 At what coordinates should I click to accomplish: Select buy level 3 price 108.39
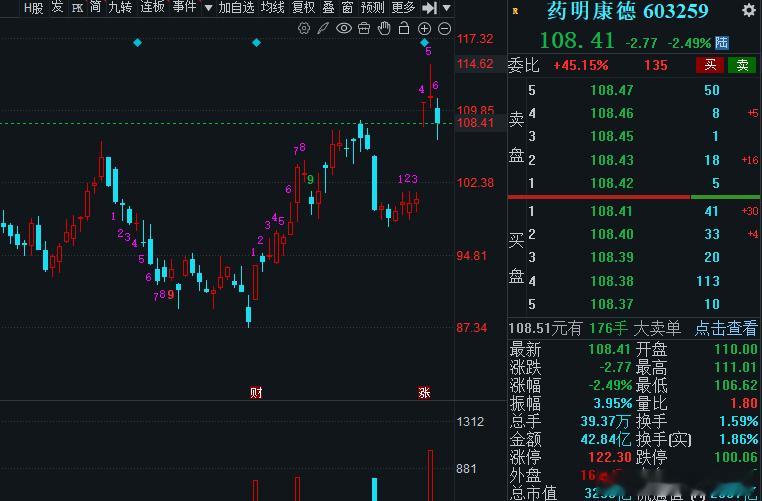coord(612,257)
